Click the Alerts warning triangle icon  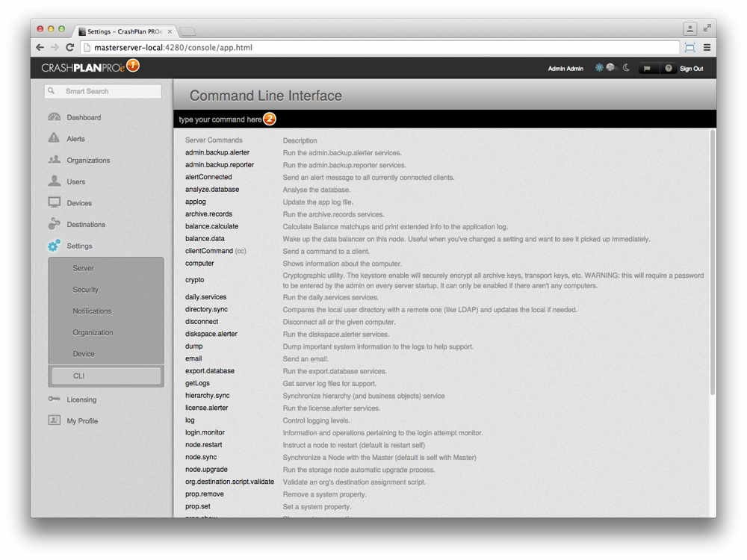coord(54,138)
